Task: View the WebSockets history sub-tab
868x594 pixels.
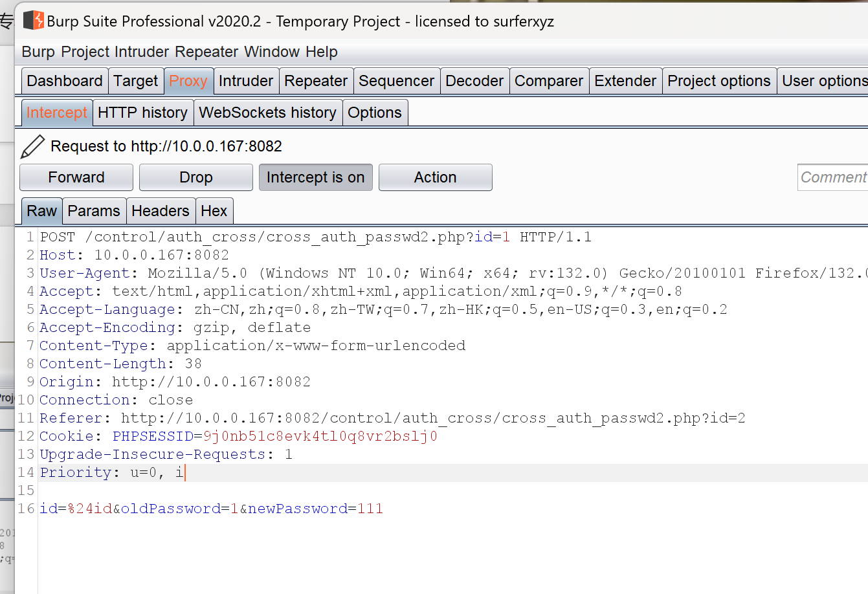Action: click(x=268, y=113)
